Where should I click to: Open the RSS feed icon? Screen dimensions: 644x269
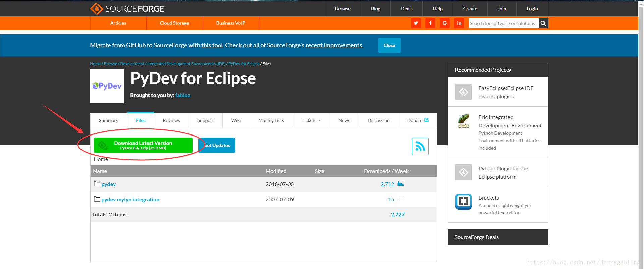[x=420, y=146]
